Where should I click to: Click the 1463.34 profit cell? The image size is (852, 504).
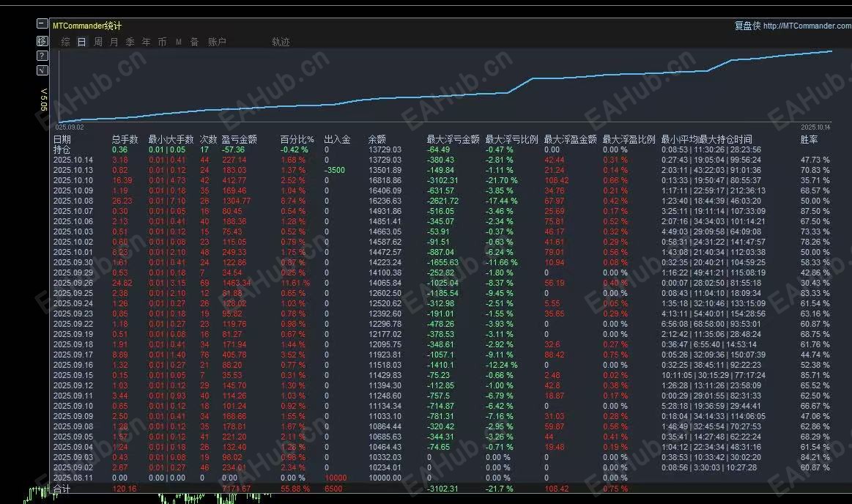237,283
